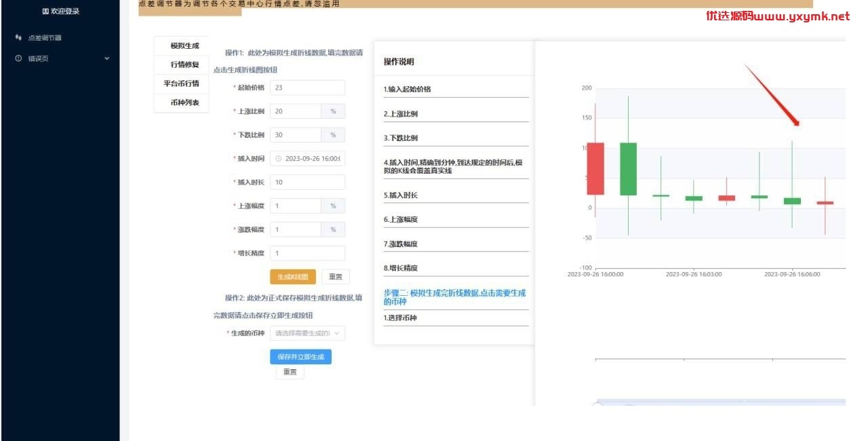Focus the 插入时长 input
Image resolution: width=868 pixels, height=441 pixels.
click(307, 182)
